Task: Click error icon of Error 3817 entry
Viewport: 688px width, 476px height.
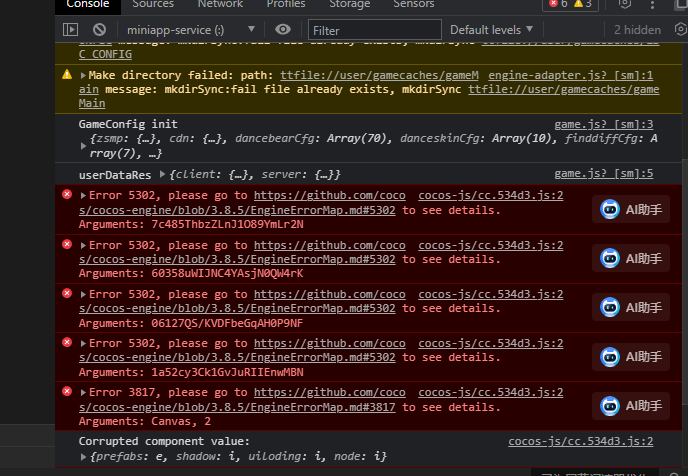Action: pos(67,391)
